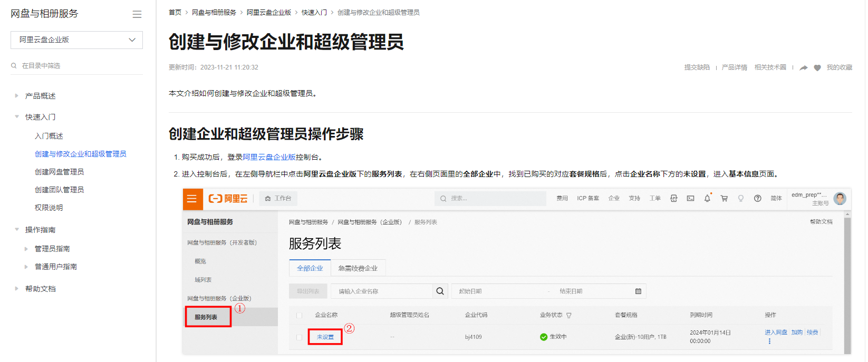This screenshot has height=362, width=868.
Task: Click the 加购 action link
Action: pyautogui.click(x=797, y=332)
